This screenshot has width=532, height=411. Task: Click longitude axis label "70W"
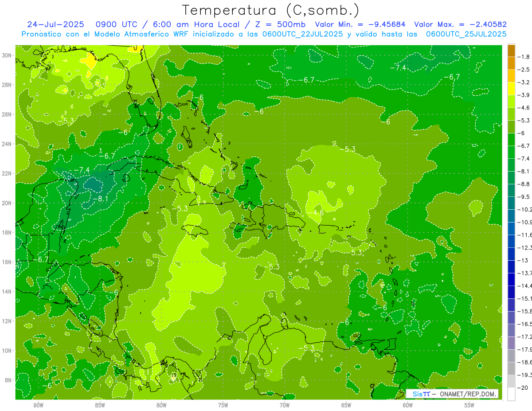pyautogui.click(x=285, y=405)
